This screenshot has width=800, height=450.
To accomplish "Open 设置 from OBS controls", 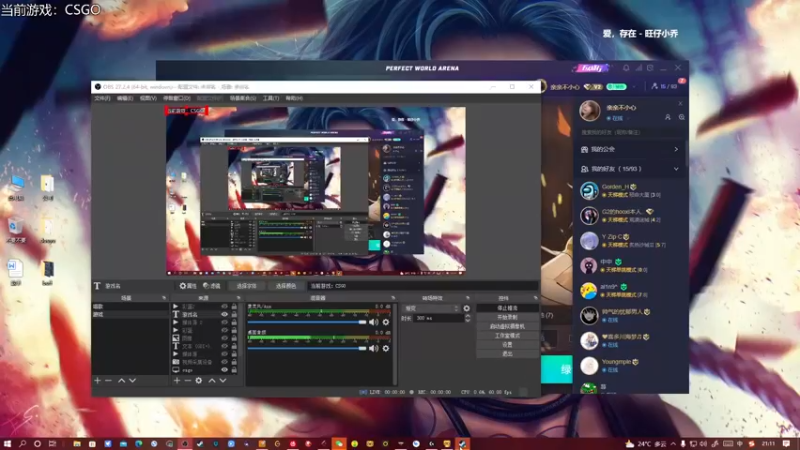I will (x=507, y=345).
